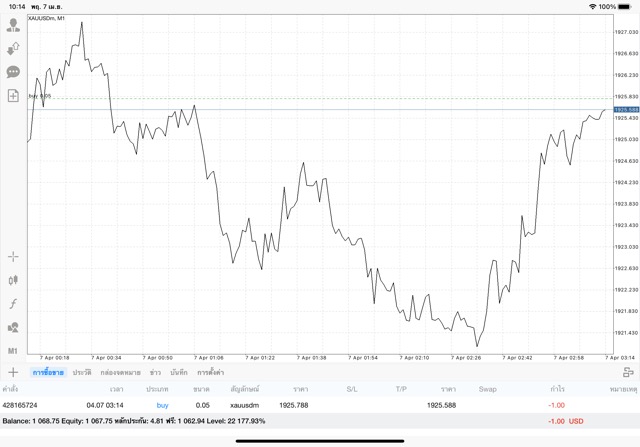Select the การซื้อขาย trade tab
Image resolution: width=640 pixels, height=447 pixels.
click(48, 372)
